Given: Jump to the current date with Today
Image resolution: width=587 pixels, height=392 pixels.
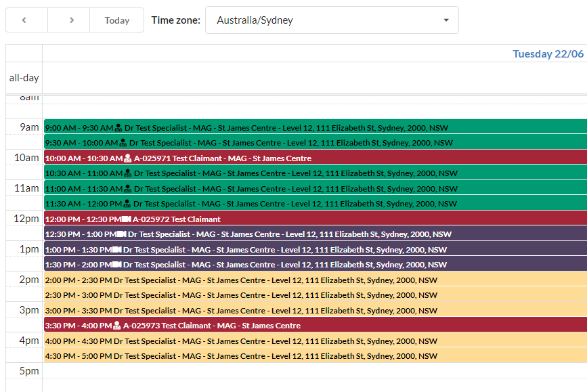Looking at the screenshot, I should click(x=116, y=20).
